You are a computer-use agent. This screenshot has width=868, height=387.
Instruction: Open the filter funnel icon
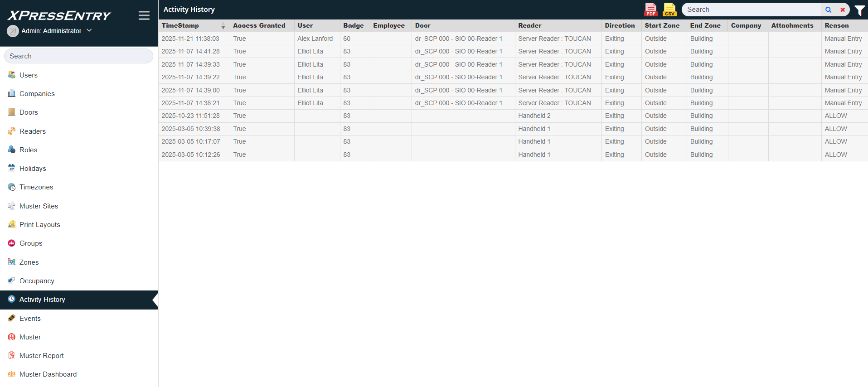point(859,10)
